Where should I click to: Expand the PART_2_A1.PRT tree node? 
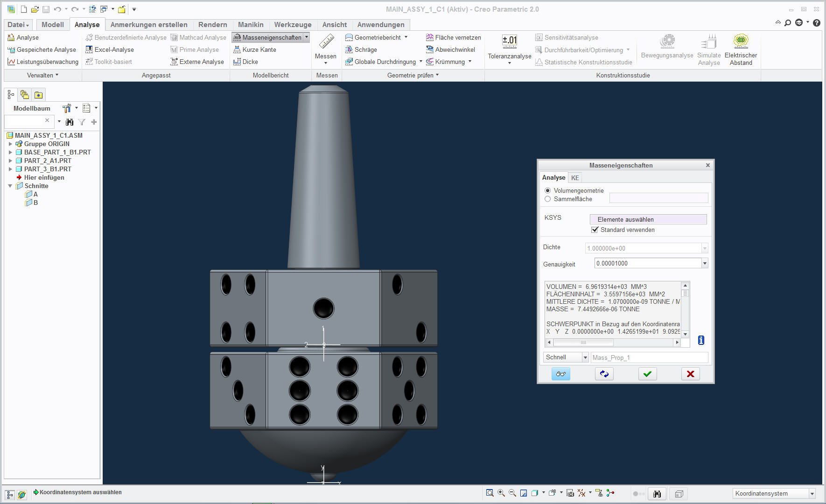pyautogui.click(x=10, y=161)
